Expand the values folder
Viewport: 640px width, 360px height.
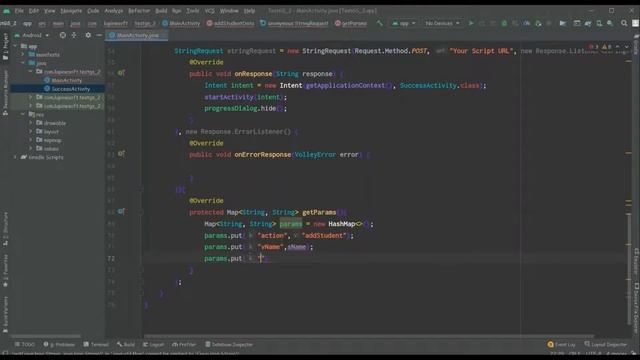coord(31,149)
